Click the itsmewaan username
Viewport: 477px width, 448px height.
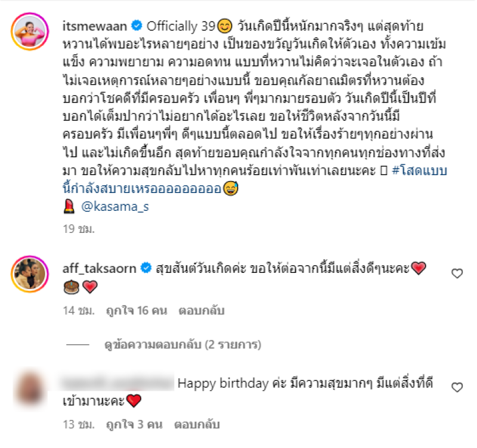(x=95, y=26)
